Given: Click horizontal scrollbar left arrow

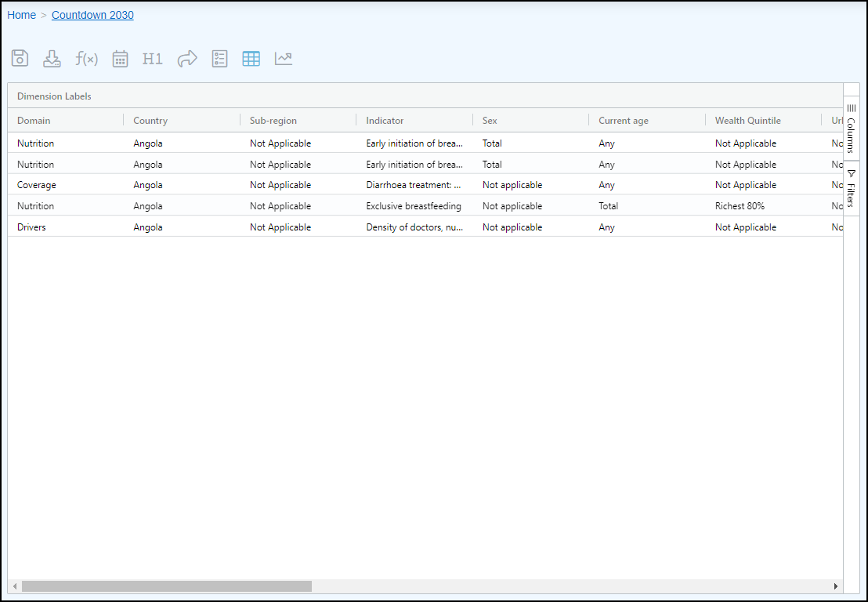Looking at the screenshot, I should (x=14, y=586).
